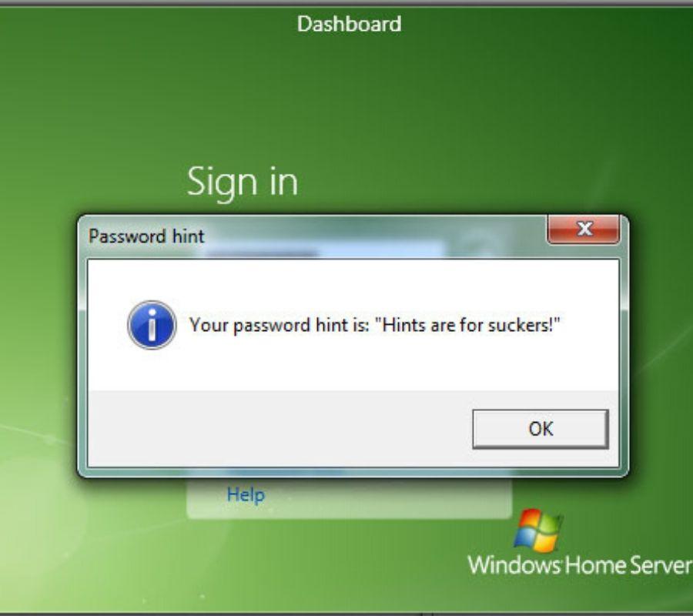This screenshot has height=616, width=693.
Task: Click the gray footer area beside OK
Action: pos(280,428)
